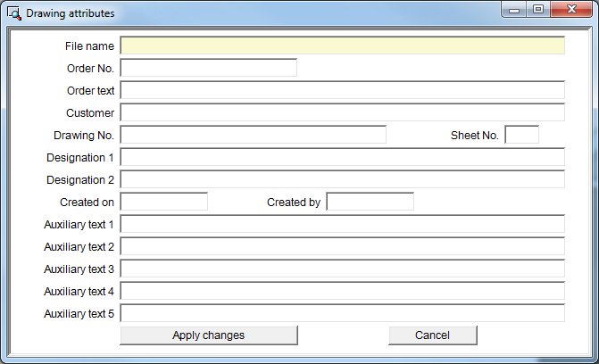
Task: Click the Drawing No. input field
Action: (253, 135)
